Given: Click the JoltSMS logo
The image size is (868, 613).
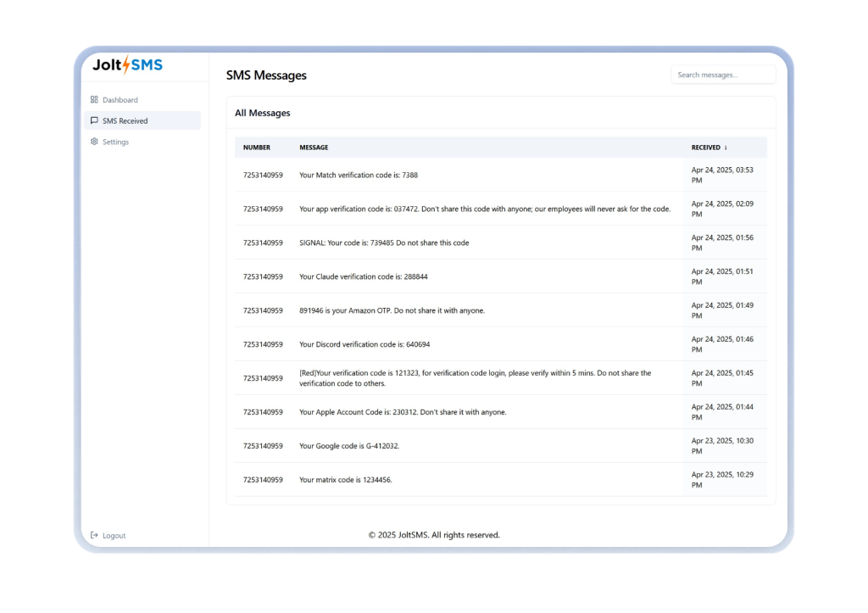Looking at the screenshot, I should [127, 64].
